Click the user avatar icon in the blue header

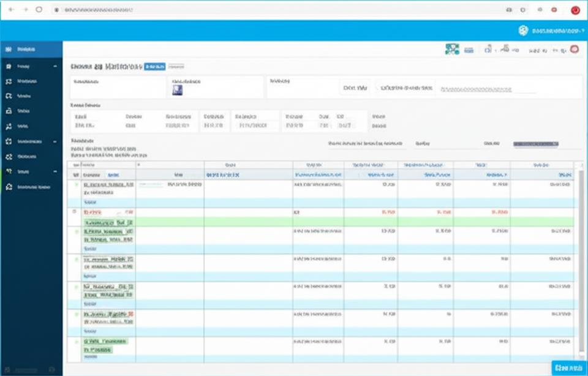click(x=522, y=31)
